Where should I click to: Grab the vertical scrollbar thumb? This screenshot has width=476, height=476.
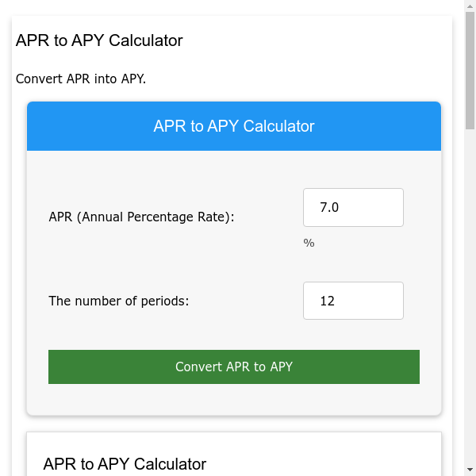(470, 71)
